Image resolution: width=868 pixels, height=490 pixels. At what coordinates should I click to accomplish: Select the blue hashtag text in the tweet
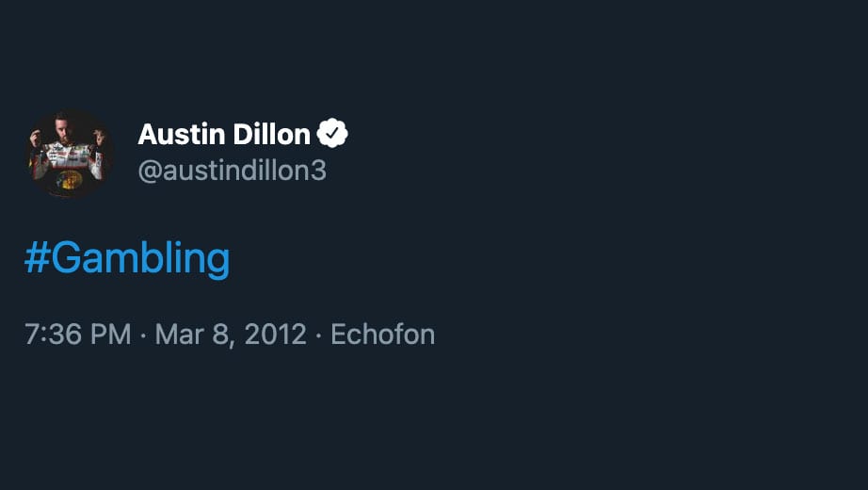(x=127, y=258)
